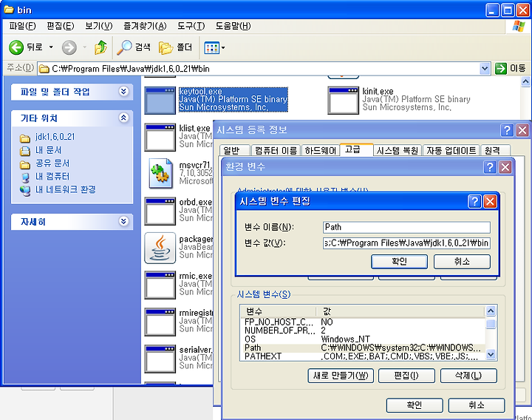Click the Variable (변수) column header

pos(279,311)
